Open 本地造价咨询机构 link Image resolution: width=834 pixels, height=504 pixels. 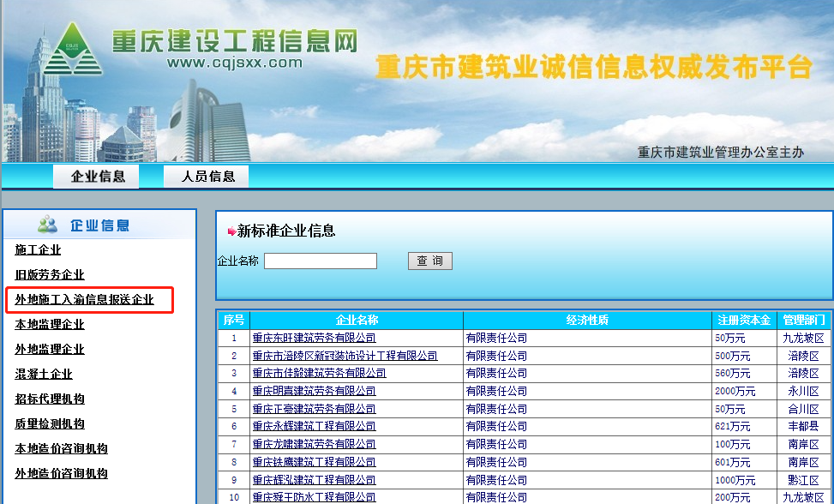(61, 449)
